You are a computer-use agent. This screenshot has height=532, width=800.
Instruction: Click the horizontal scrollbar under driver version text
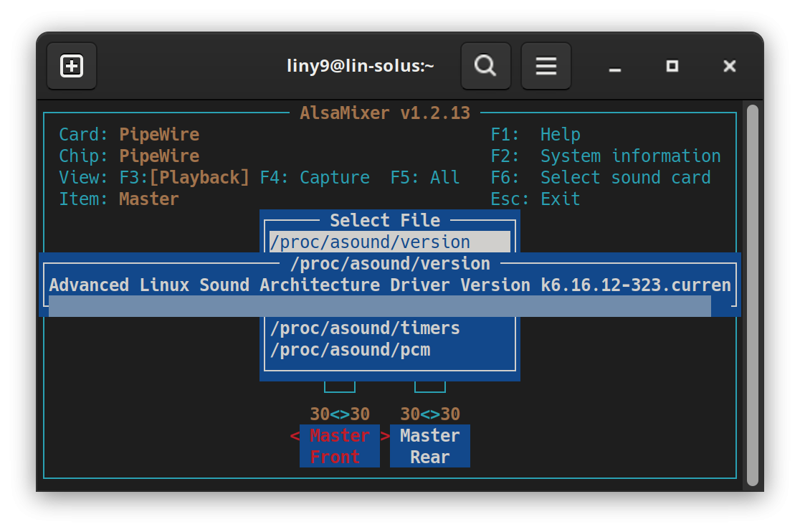379,306
